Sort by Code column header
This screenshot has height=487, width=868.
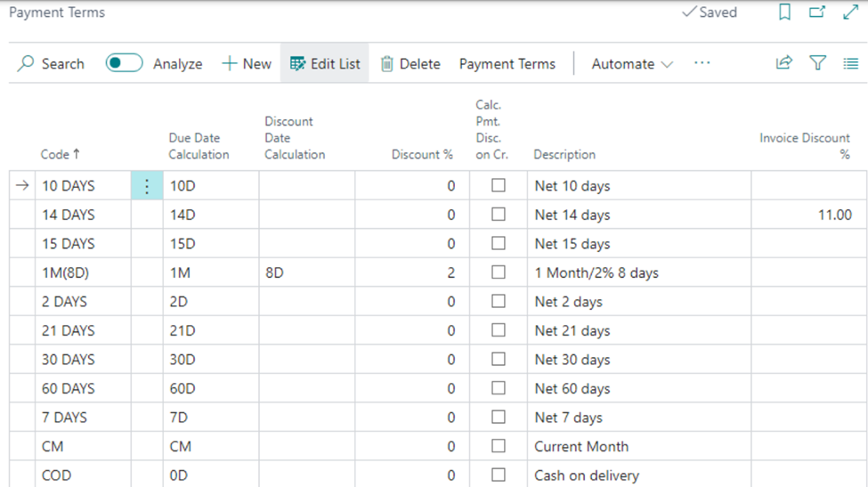pos(60,154)
